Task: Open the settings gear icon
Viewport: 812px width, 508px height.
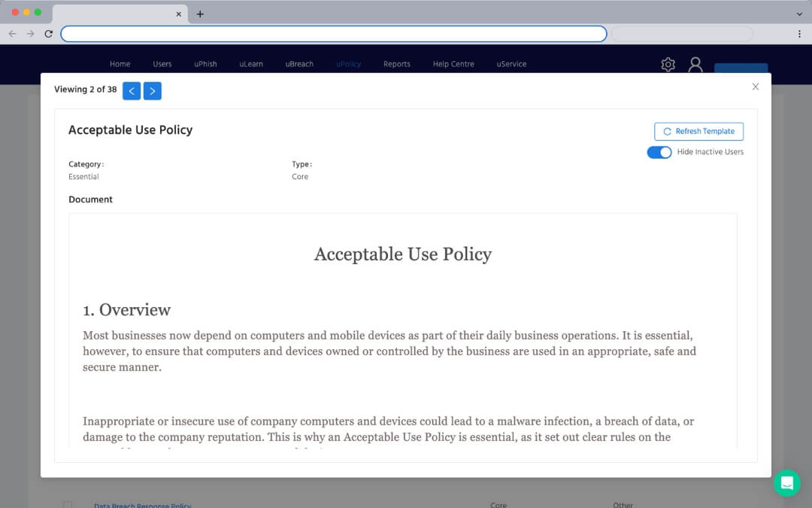Action: (x=668, y=65)
